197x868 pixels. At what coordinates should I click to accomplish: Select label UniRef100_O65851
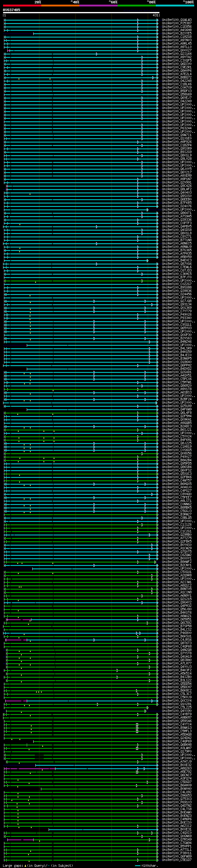tap(177, 619)
